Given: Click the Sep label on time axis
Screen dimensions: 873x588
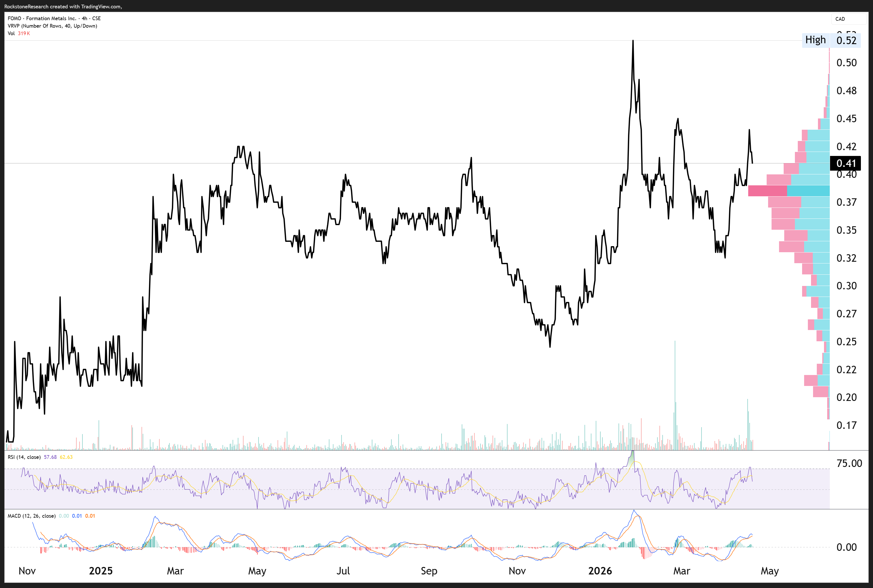Looking at the screenshot, I should pyautogui.click(x=429, y=571).
